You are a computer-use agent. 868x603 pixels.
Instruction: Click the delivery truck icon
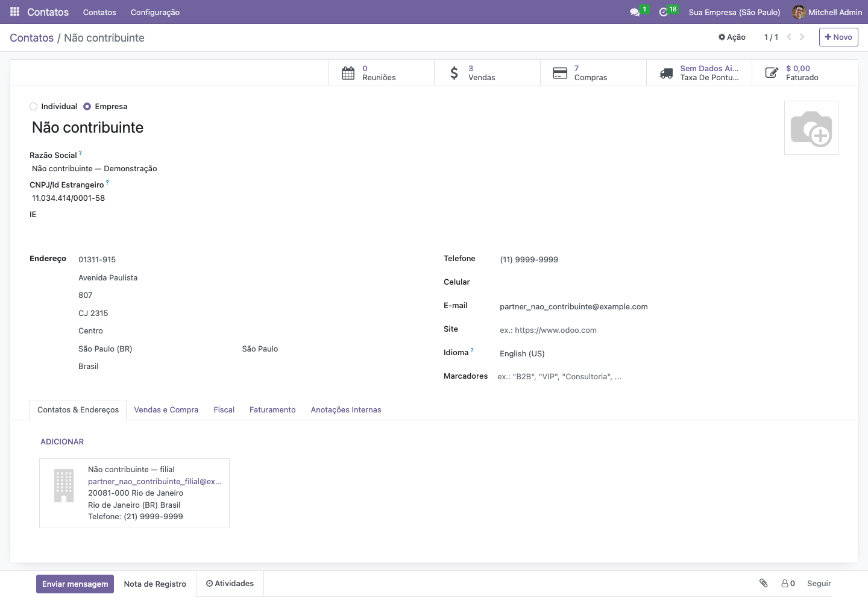[x=666, y=73]
